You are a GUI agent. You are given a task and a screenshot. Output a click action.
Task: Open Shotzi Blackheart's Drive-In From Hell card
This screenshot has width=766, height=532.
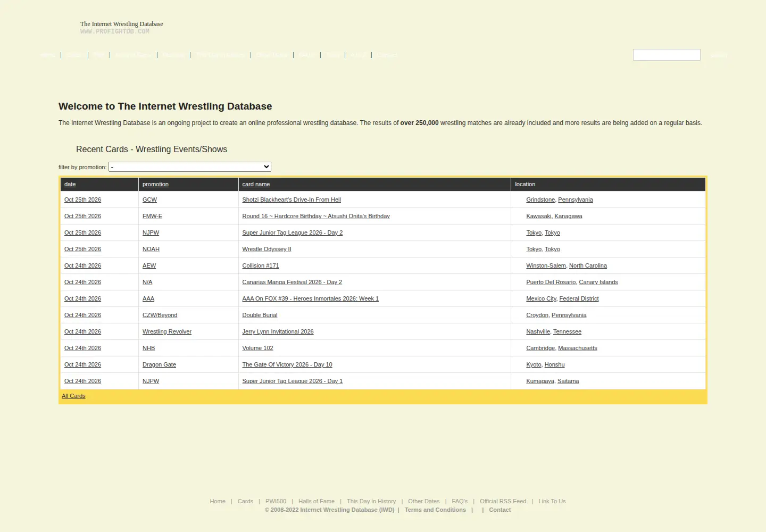[x=292, y=199]
